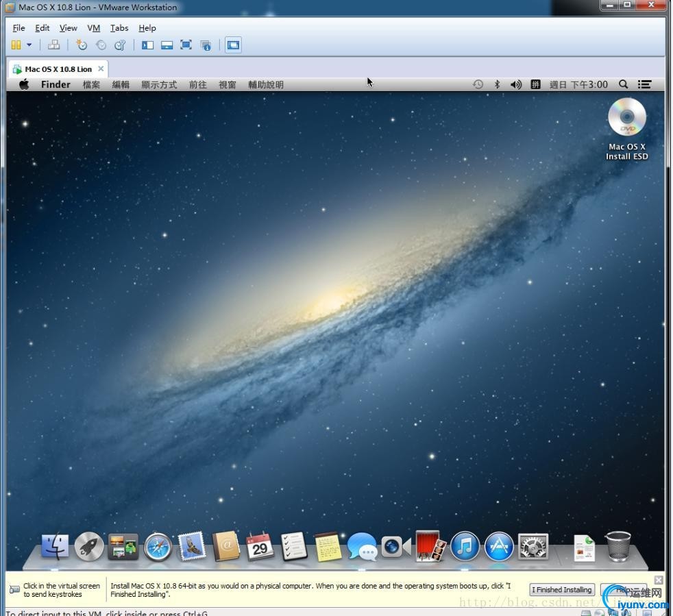Take a snapshot of this virtual machine
Viewport: 673px width, 616px height.
81,45
